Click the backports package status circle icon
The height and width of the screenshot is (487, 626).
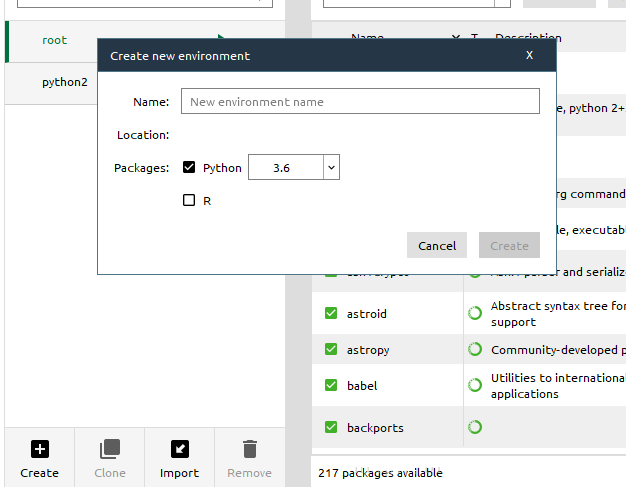pos(475,427)
